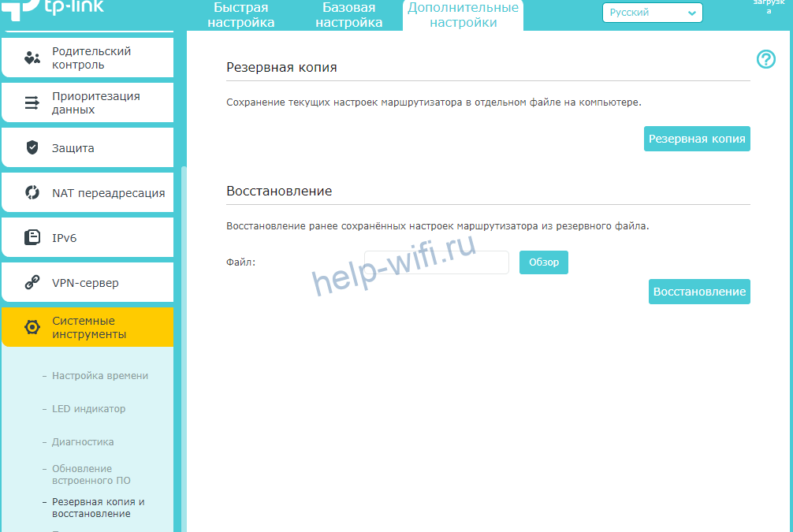Click the IPv6 document icon

pos(32,237)
